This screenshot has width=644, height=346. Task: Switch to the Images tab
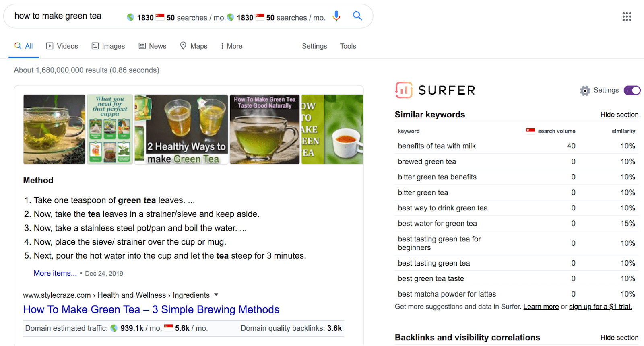coord(108,46)
